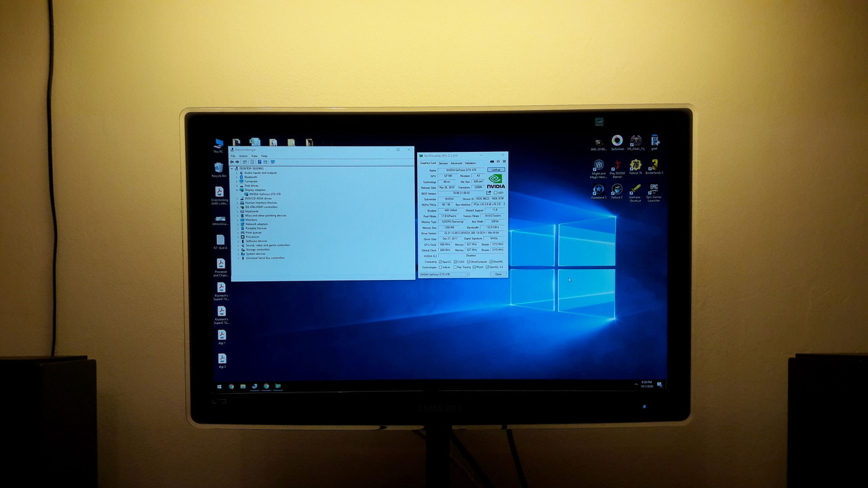Viewport: 868px width, 488px height.
Task: Click the Close button in GPU-Z
Action: point(498,273)
